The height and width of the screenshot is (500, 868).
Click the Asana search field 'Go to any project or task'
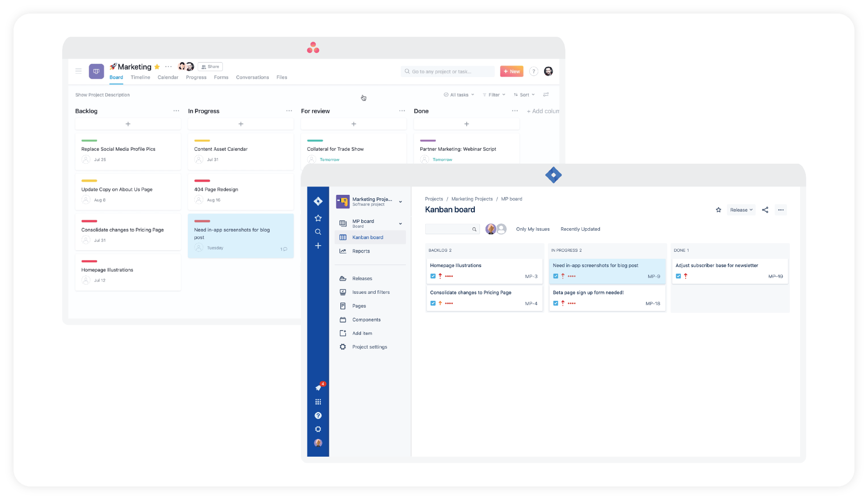point(448,71)
